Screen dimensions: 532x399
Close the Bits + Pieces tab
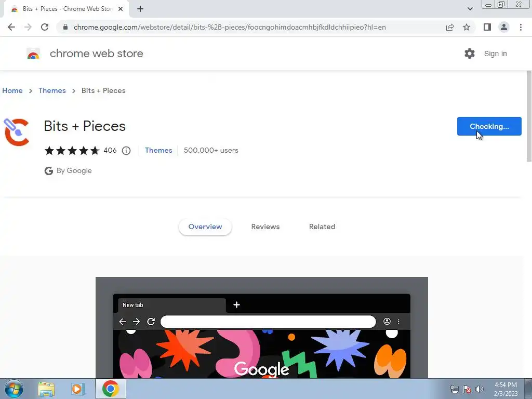(121, 9)
